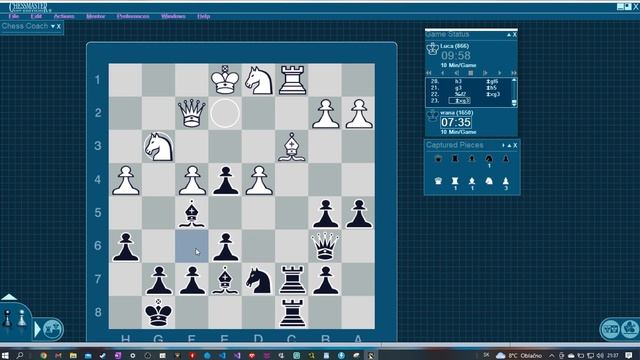The width and height of the screenshot is (640, 360).
Task: Select the black queen on B6
Action: click(x=325, y=246)
